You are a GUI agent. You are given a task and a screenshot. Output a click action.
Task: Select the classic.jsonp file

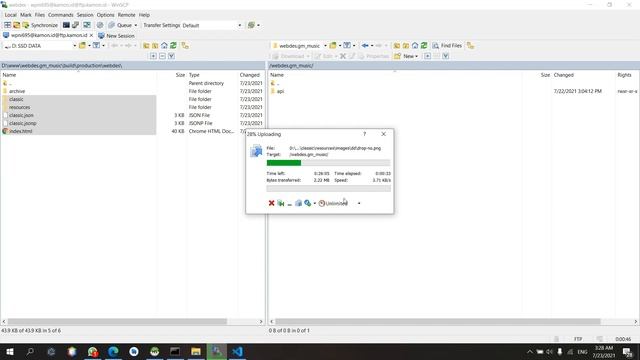[x=22, y=123]
